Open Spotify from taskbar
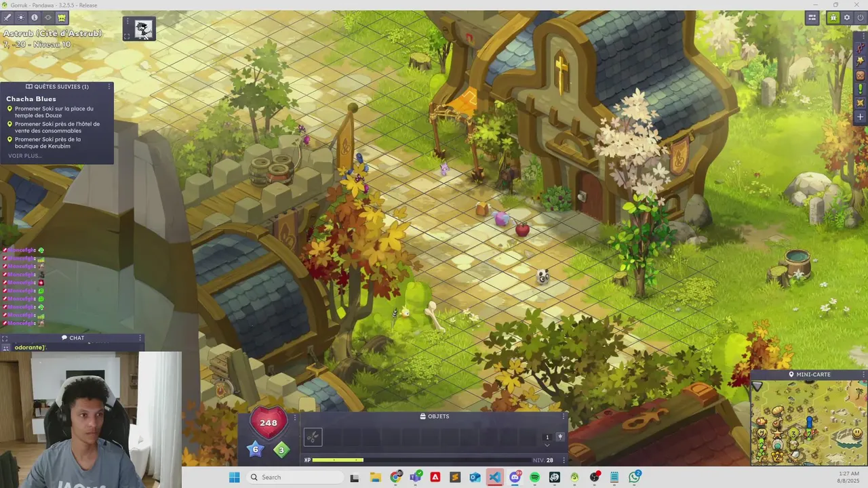 (x=534, y=477)
